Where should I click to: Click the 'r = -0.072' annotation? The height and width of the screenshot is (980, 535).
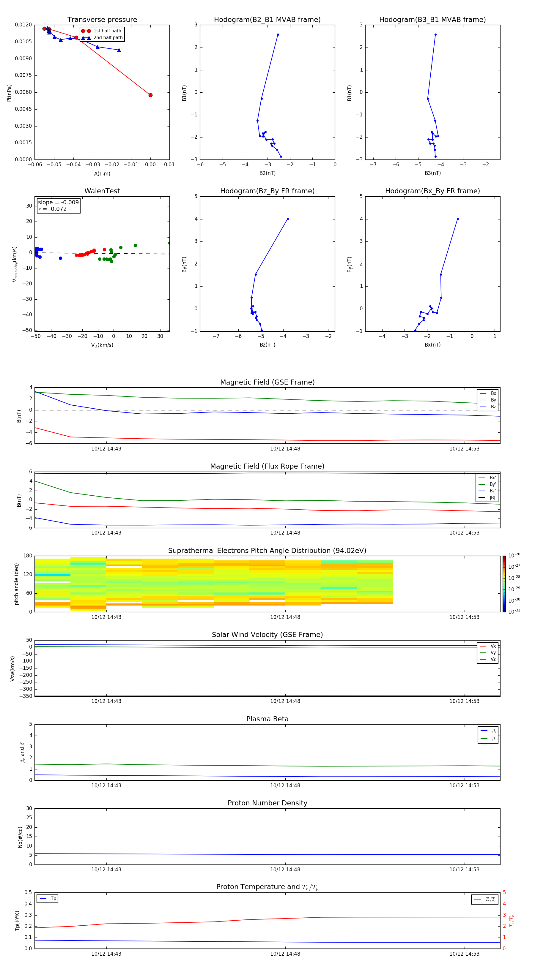click(x=53, y=209)
